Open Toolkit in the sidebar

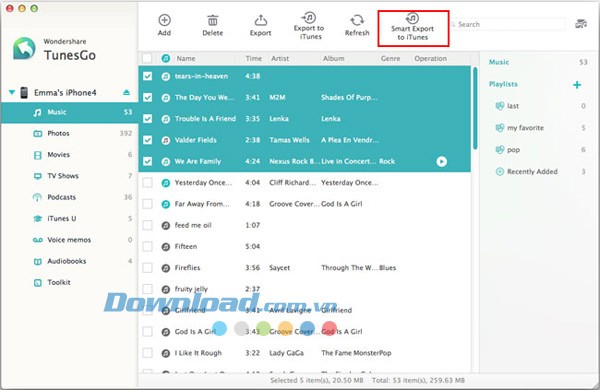click(69, 282)
